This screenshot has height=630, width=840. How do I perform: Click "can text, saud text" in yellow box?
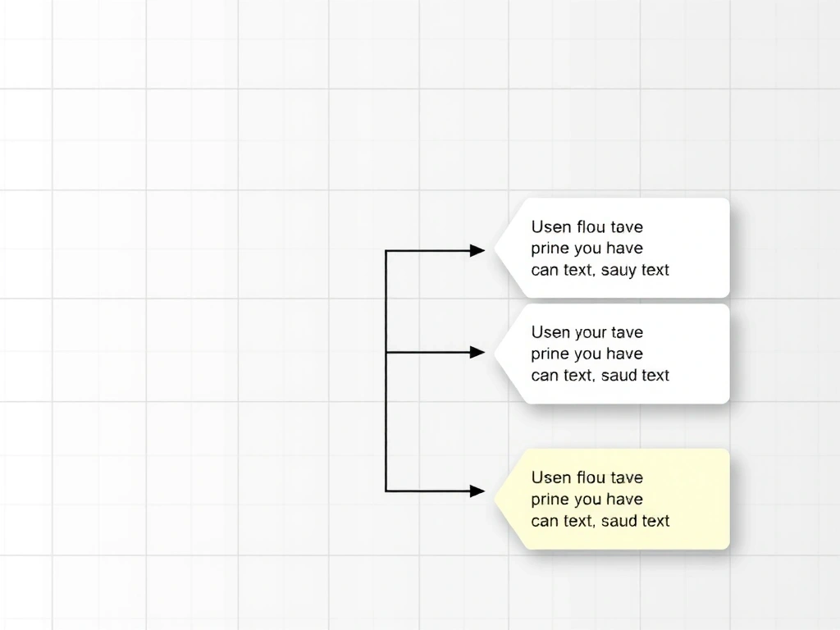coord(600,521)
